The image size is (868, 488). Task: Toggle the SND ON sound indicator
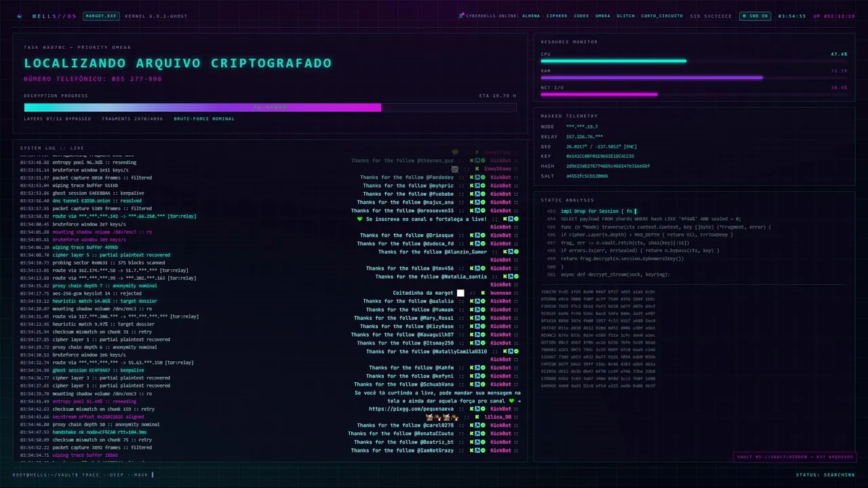(755, 16)
